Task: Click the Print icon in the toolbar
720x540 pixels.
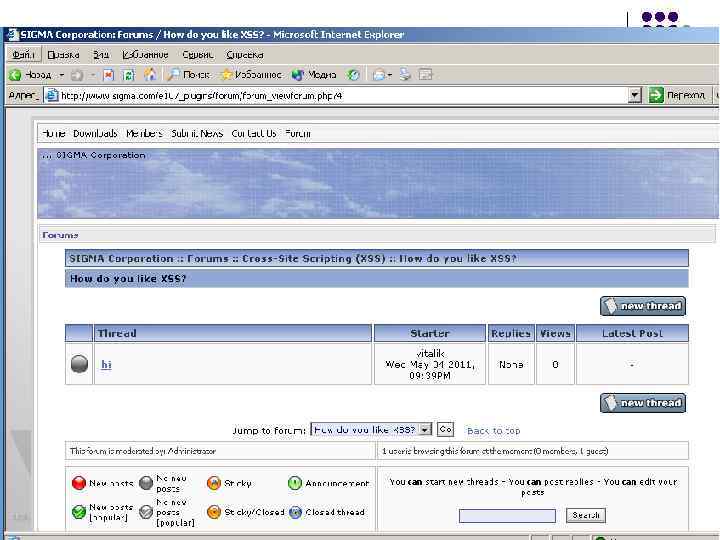Action: click(405, 75)
